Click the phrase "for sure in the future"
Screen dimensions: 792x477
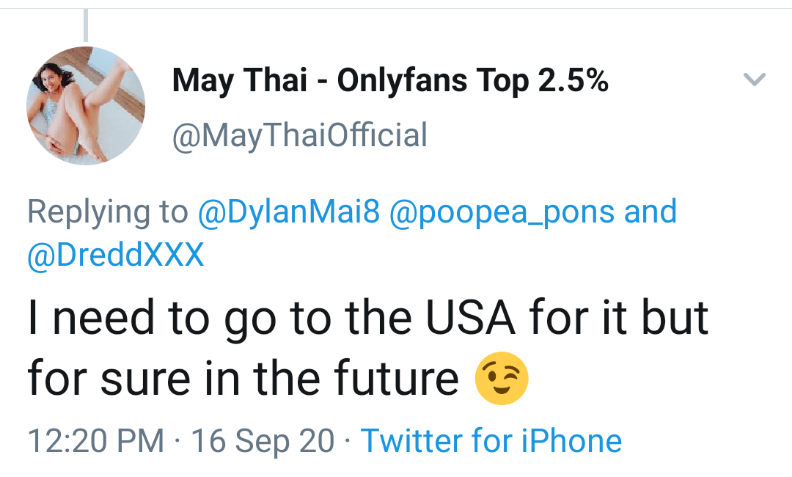coord(243,379)
